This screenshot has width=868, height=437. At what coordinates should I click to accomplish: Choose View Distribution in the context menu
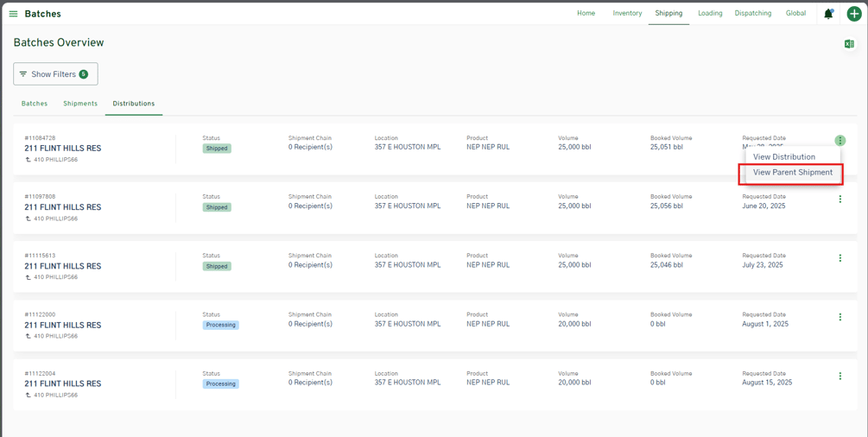(783, 157)
